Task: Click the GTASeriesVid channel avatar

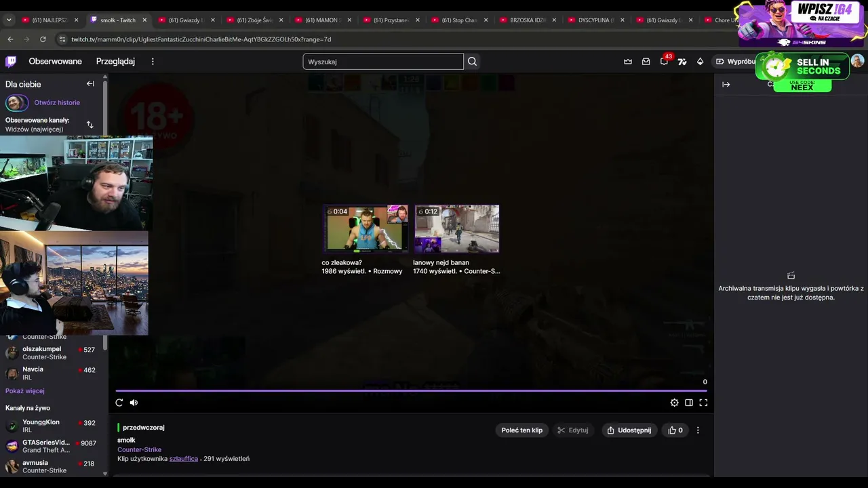Action: tap(12, 447)
